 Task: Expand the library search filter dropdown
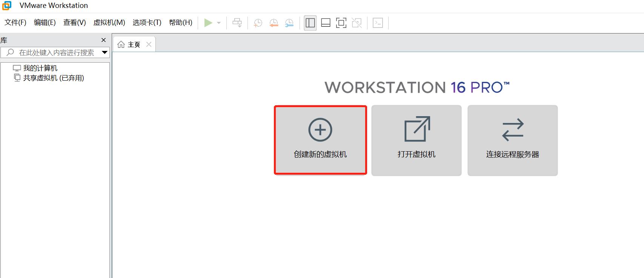(x=105, y=52)
